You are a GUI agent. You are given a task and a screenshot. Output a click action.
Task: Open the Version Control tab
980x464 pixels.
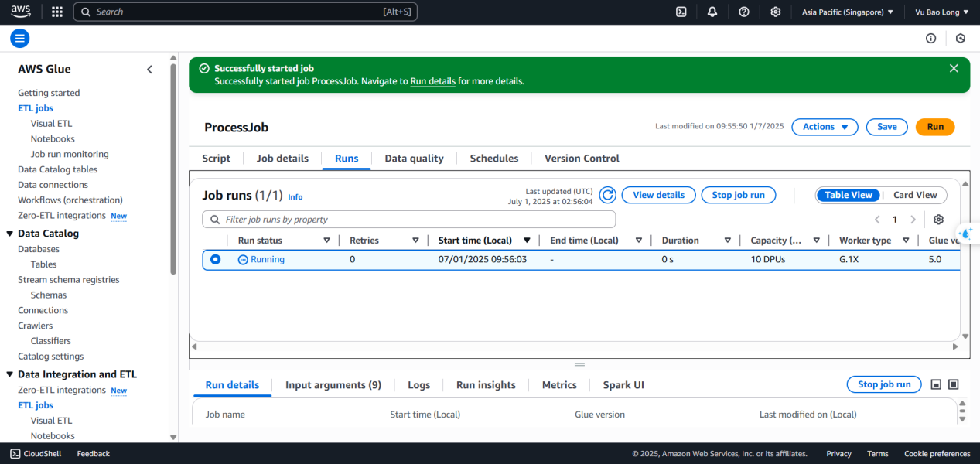point(582,159)
